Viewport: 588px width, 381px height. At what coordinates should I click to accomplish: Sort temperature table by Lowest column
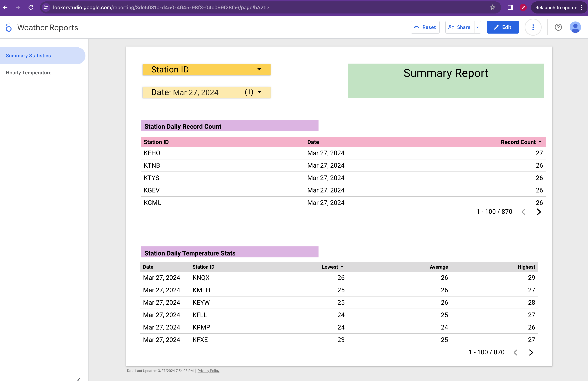[330, 267]
